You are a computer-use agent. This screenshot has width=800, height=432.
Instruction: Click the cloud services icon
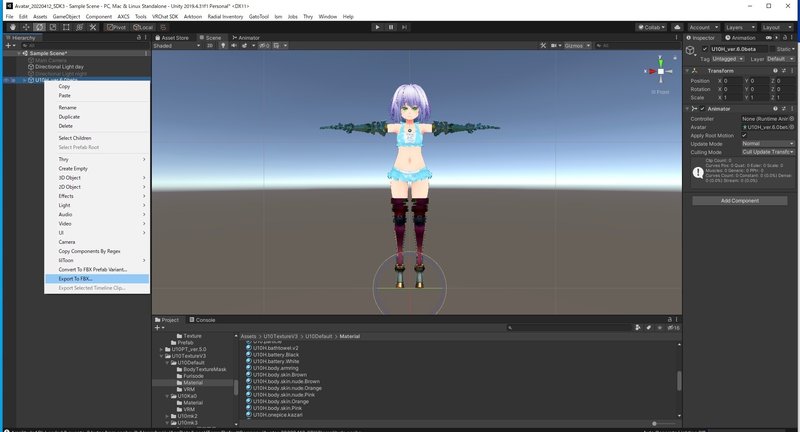677,27
